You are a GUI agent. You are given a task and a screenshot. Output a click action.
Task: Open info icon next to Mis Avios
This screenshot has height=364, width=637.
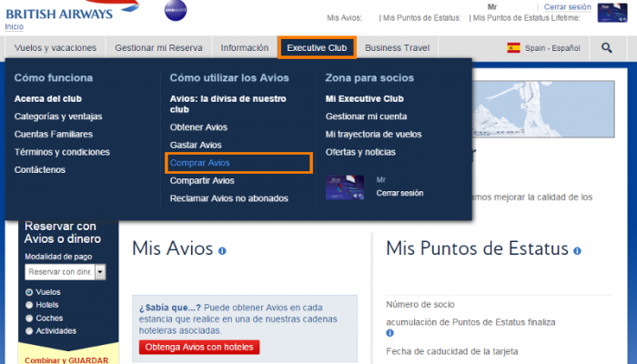(x=222, y=251)
